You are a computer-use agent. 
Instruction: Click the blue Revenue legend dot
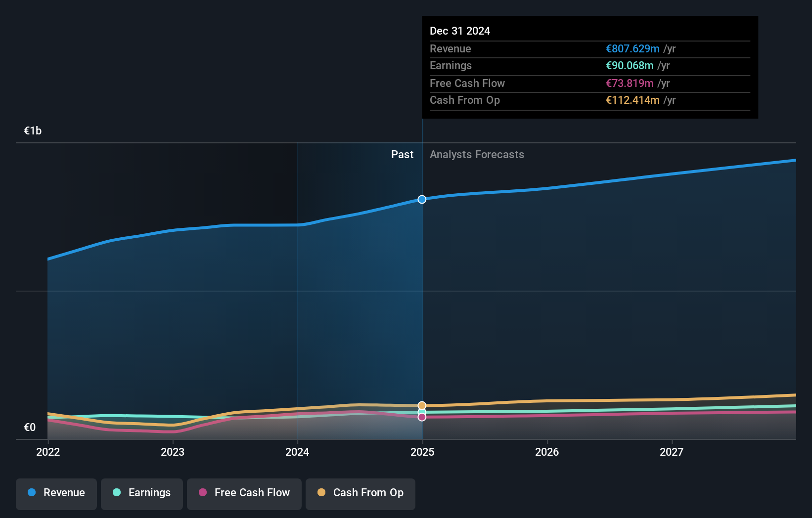coord(31,492)
